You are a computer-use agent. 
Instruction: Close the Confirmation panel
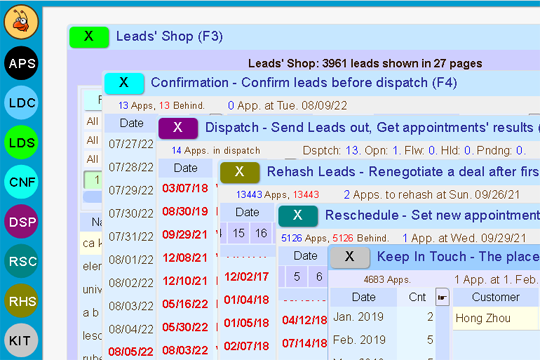pos(124,83)
